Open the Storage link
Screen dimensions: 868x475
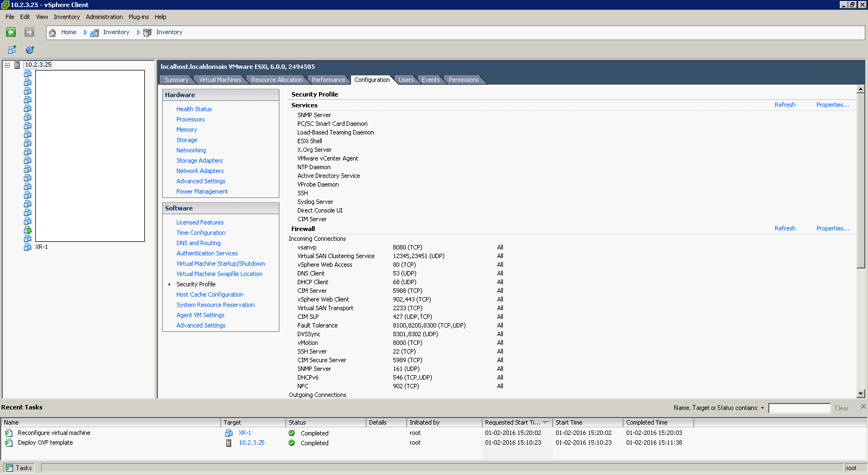click(x=187, y=140)
